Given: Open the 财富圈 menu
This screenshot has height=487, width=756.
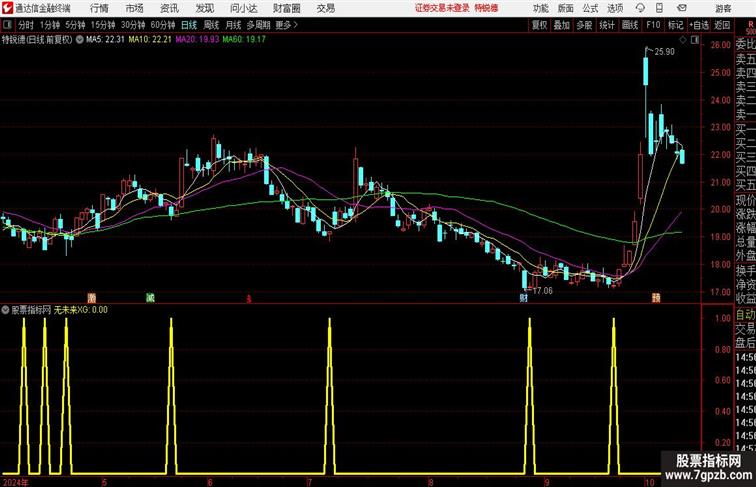Looking at the screenshot, I should [286, 8].
